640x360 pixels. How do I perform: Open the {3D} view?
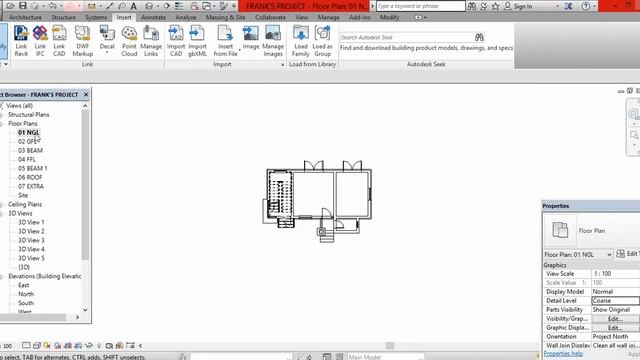24,267
